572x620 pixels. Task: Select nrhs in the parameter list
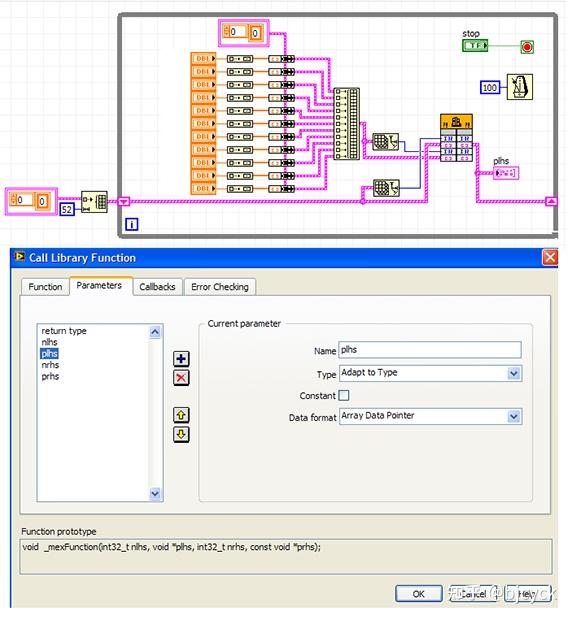[x=50, y=365]
